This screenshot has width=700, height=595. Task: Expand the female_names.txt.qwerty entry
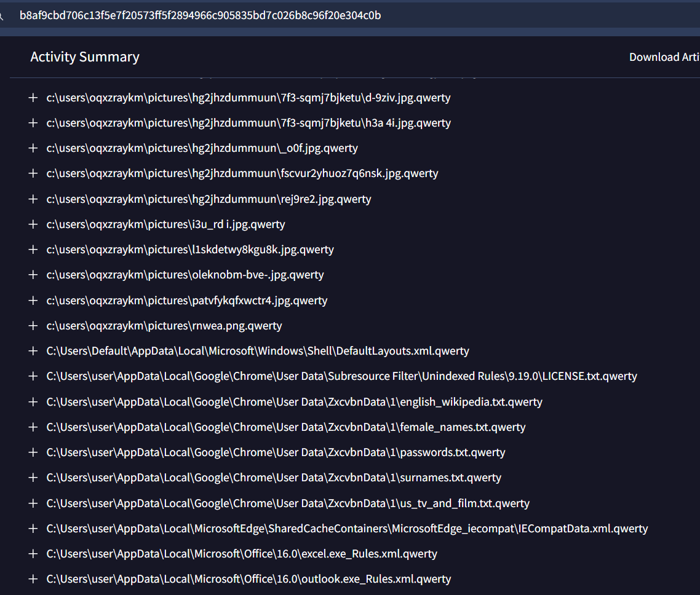point(33,427)
